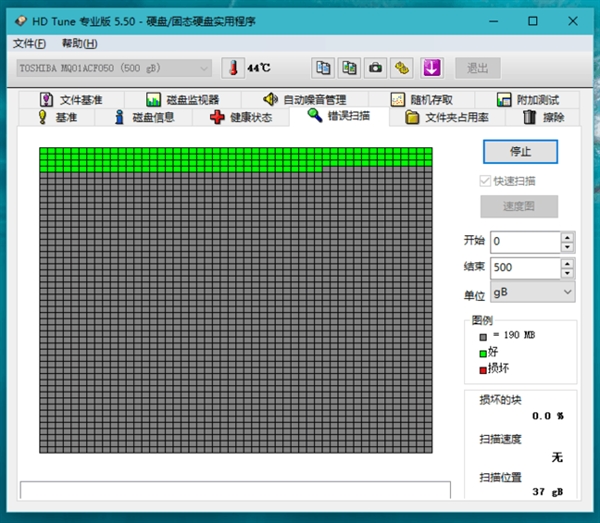The image size is (600, 523).
Task: Switch to the 磁盘信息 tab
Action: pyautogui.click(x=144, y=117)
